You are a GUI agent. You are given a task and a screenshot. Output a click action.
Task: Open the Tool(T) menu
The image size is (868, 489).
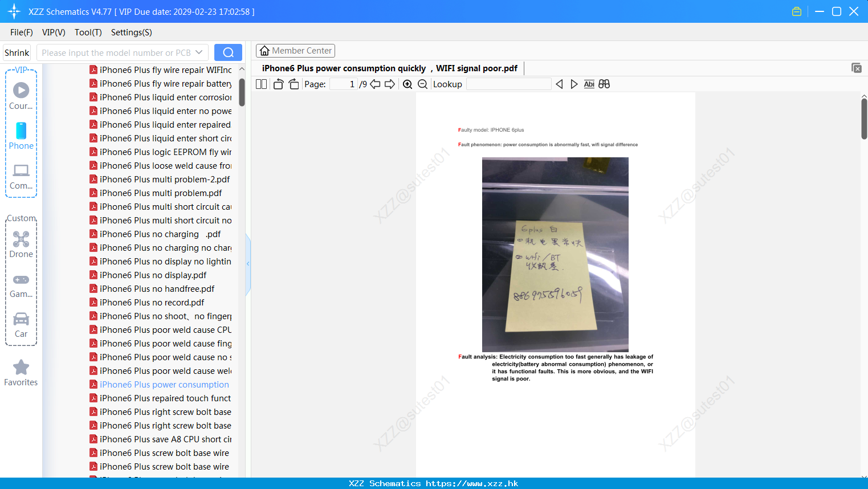tap(88, 32)
